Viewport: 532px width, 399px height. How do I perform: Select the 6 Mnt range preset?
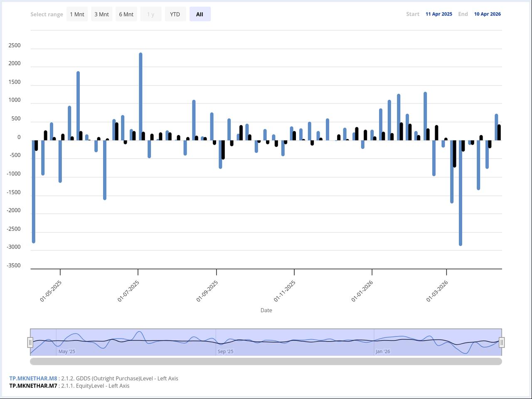tap(126, 14)
